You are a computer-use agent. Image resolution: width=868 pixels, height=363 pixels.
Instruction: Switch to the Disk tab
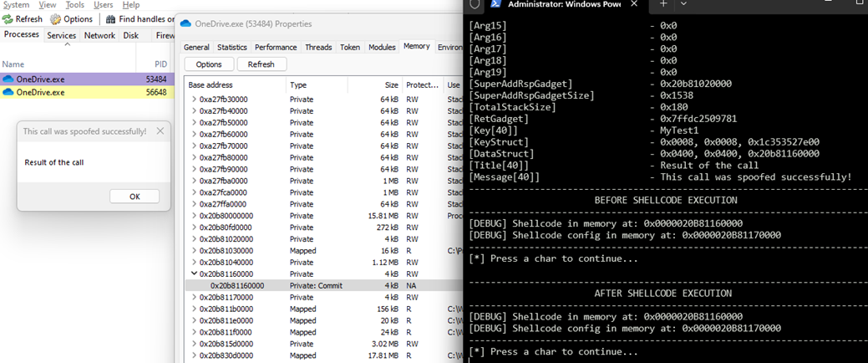130,35
